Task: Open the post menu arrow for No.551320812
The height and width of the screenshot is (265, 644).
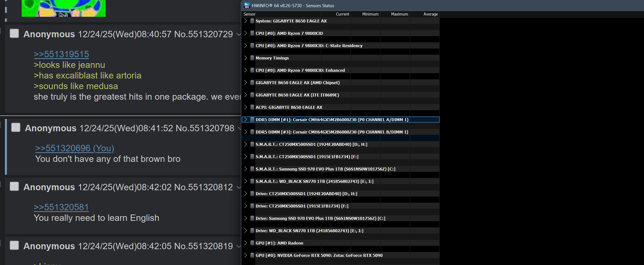Action: pos(238,187)
